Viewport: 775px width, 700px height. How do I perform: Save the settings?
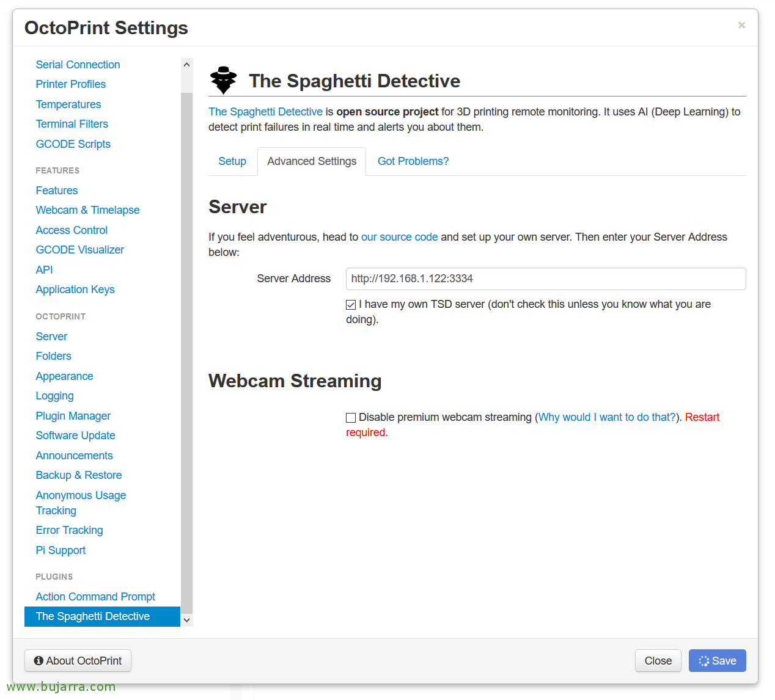[718, 661]
